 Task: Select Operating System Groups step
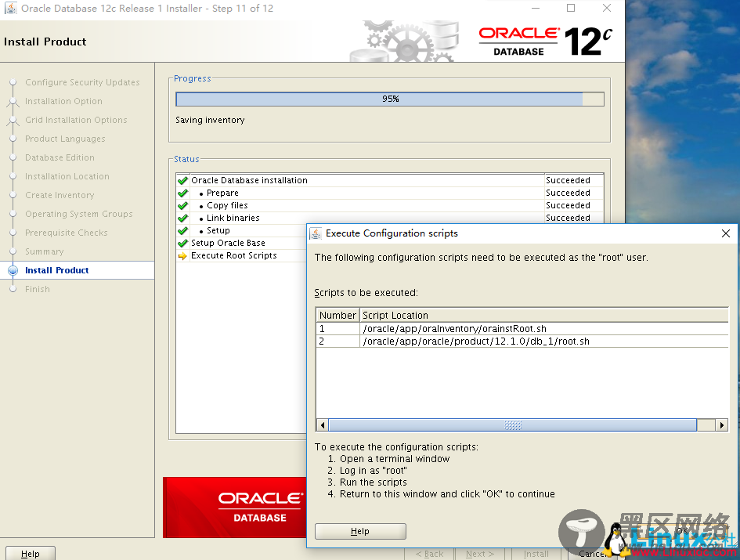tap(79, 214)
